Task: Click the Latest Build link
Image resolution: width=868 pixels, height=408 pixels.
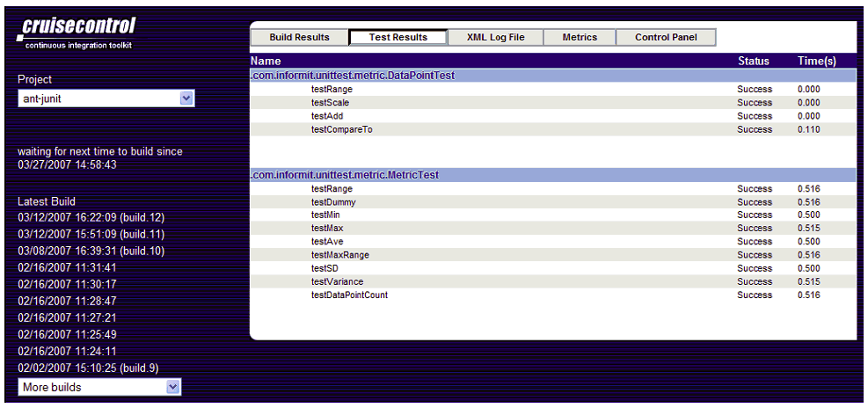Action: click(47, 201)
